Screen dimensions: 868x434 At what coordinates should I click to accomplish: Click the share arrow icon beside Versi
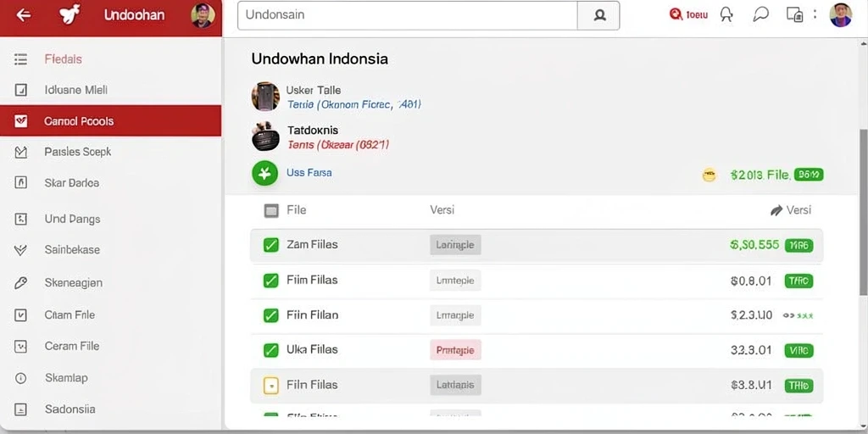click(x=776, y=210)
